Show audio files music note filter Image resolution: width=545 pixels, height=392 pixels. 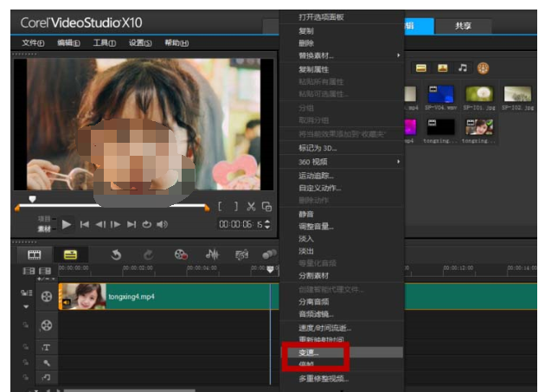coord(463,67)
